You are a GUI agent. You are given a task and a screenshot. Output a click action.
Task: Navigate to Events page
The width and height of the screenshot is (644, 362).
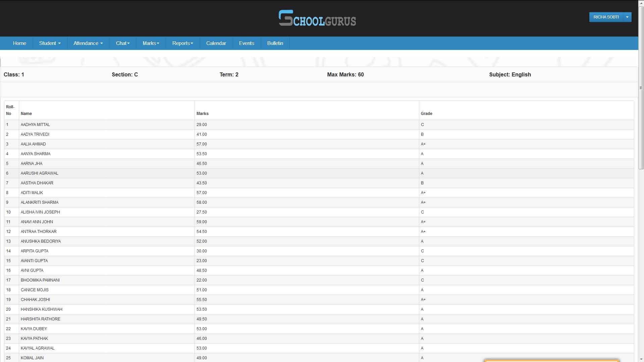point(247,43)
